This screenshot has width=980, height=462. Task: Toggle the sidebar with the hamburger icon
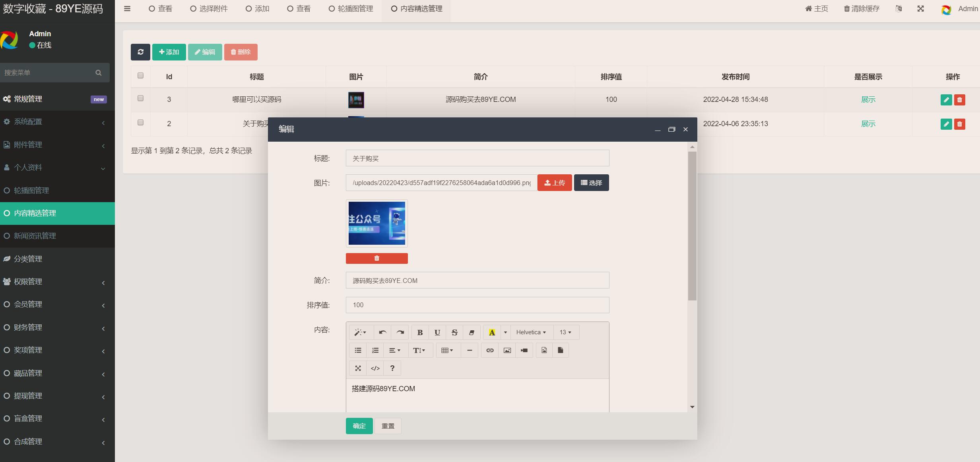click(x=127, y=9)
